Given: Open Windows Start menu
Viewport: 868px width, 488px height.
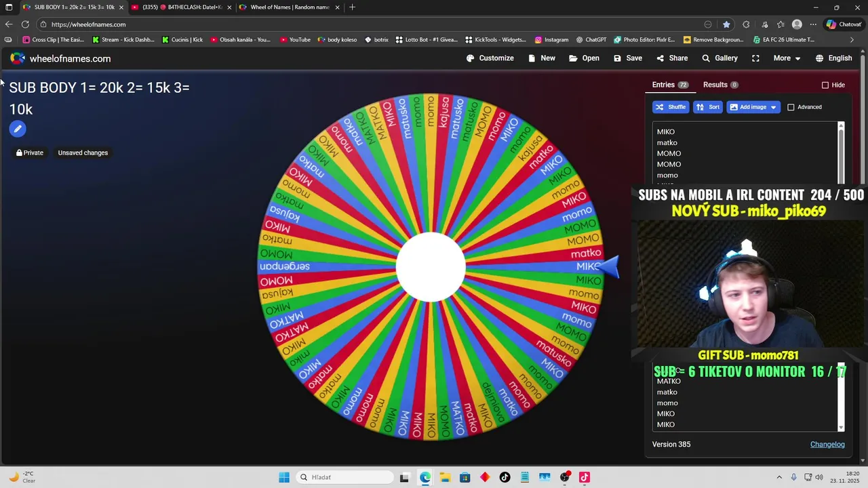Looking at the screenshot, I should tap(284, 477).
